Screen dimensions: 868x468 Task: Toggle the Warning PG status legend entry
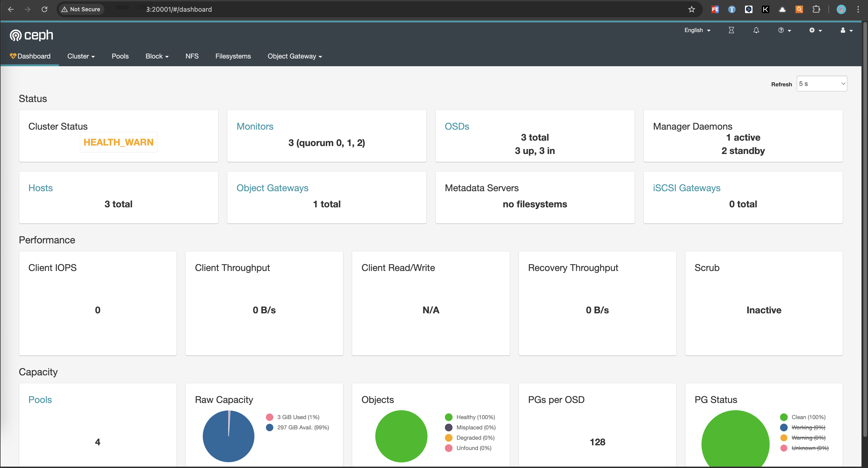tap(803, 438)
